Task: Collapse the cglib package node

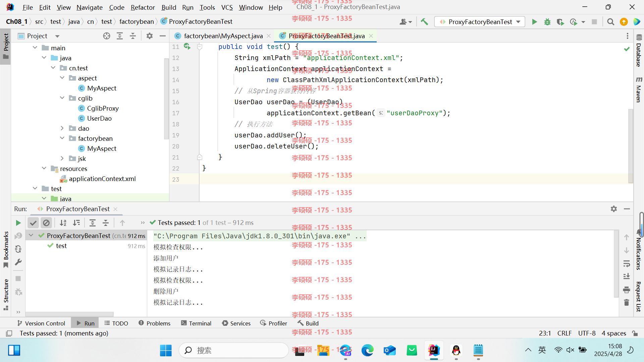Action: [x=62, y=98]
